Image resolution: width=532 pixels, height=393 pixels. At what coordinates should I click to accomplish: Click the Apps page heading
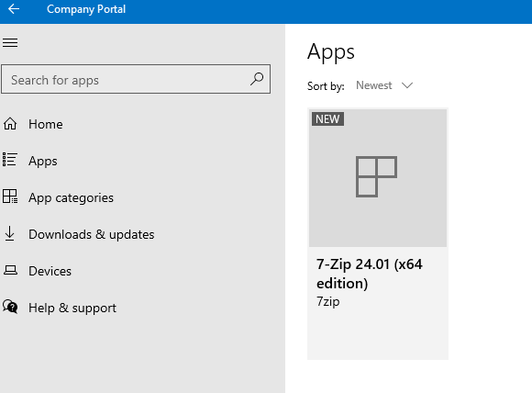click(331, 52)
